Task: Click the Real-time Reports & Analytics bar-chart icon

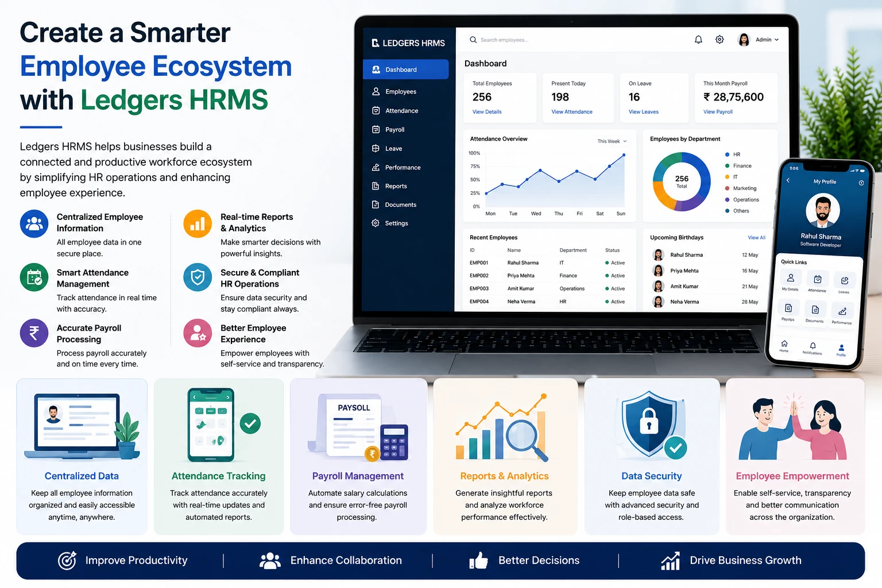Action: point(198,224)
